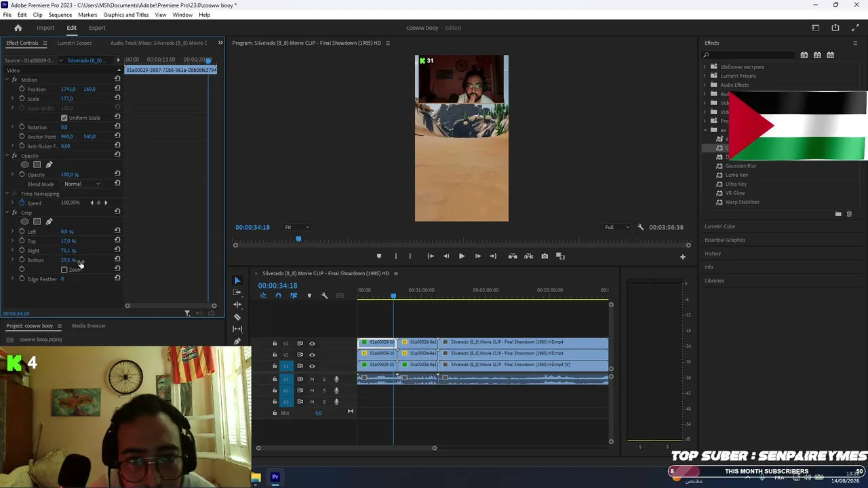Click the Extract button
This screenshot has height=488, width=868.
[528, 256]
